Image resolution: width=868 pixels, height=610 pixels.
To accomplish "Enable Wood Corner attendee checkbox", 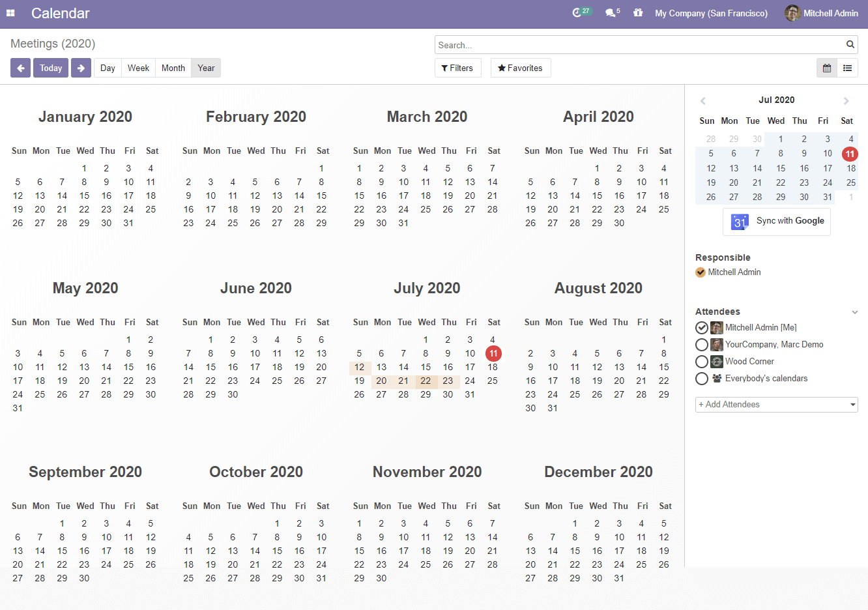I will point(702,362).
